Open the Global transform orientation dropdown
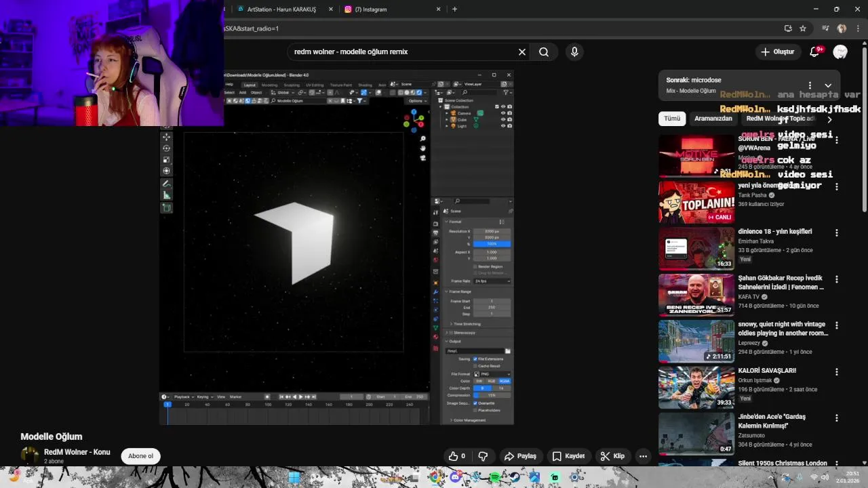The image size is (868, 488). (x=283, y=92)
